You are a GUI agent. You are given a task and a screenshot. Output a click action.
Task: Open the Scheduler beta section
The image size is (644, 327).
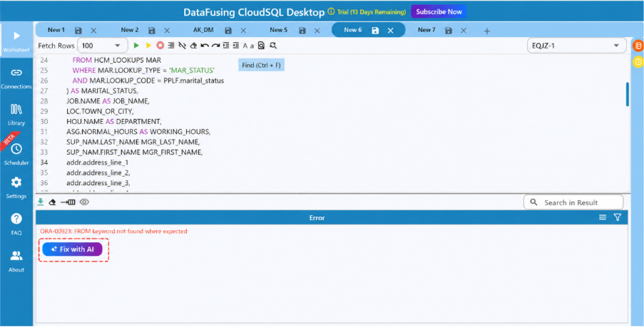16,154
